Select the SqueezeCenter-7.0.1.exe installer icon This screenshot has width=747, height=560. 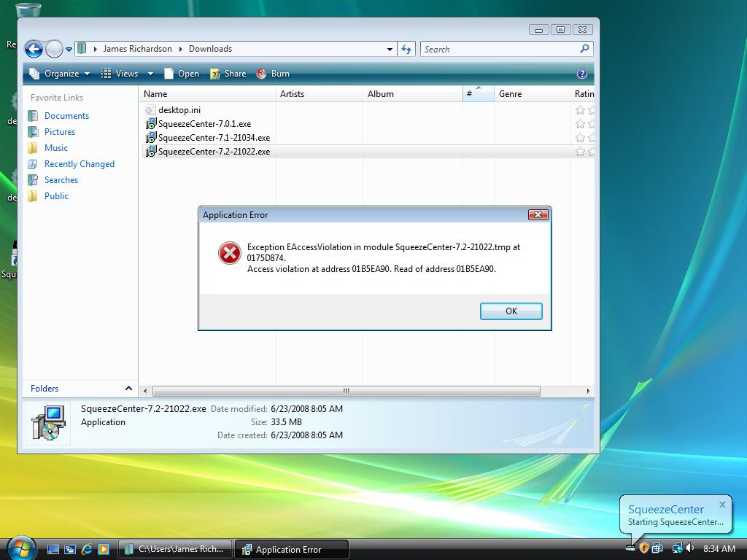151,124
